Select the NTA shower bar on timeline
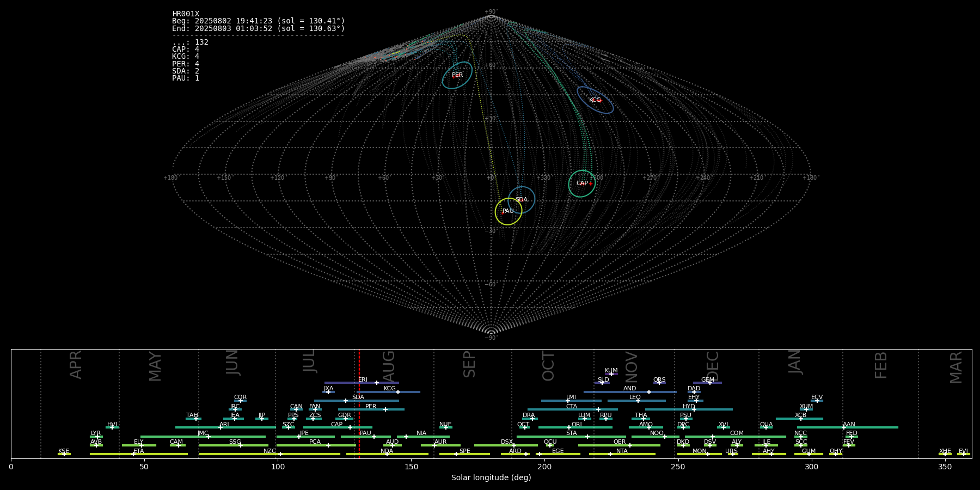The height and width of the screenshot is (490, 980). [x=622, y=454]
